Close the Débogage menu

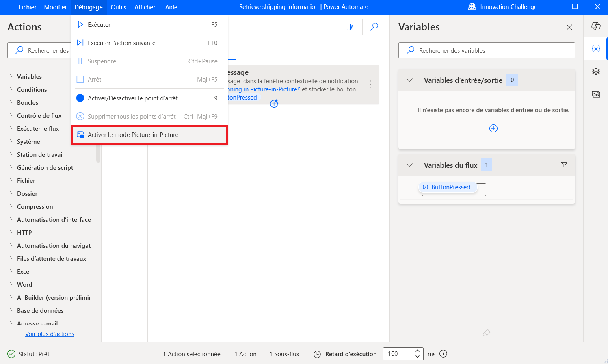click(x=89, y=7)
